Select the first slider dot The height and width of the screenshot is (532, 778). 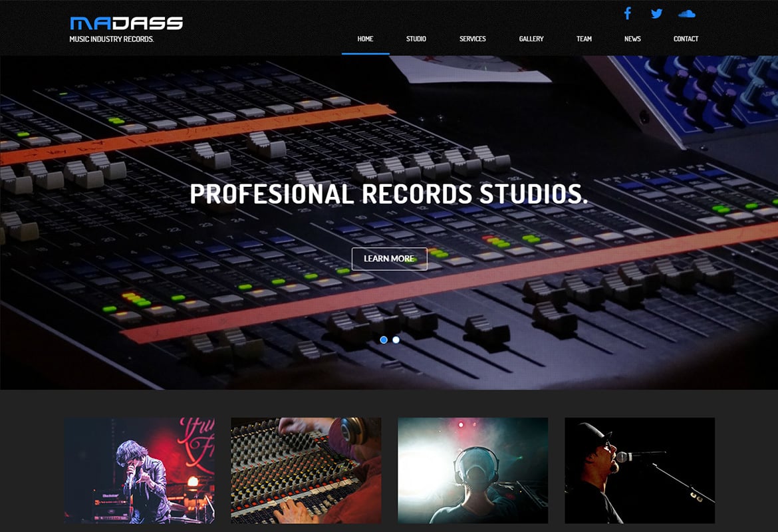click(384, 340)
